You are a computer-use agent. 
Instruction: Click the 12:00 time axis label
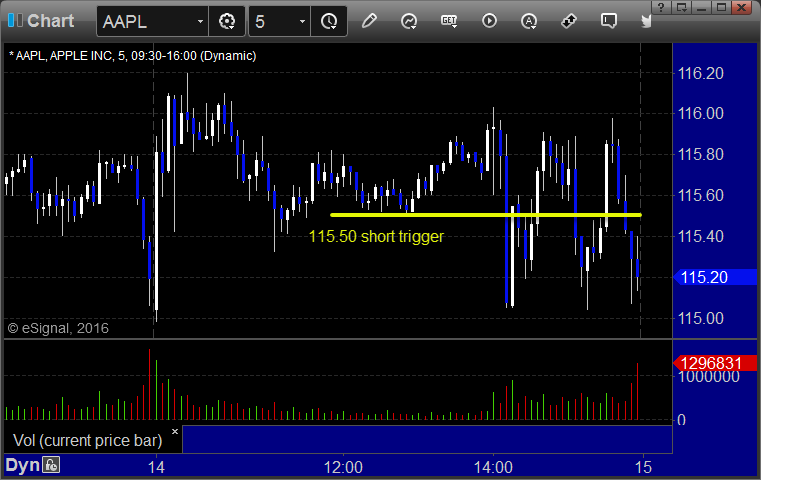[x=343, y=467]
